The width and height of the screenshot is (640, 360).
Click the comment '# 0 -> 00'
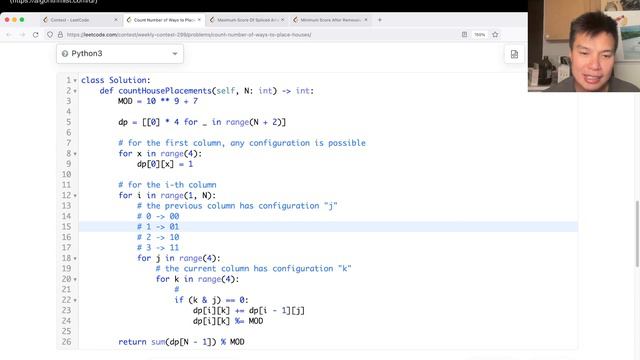tap(158, 216)
